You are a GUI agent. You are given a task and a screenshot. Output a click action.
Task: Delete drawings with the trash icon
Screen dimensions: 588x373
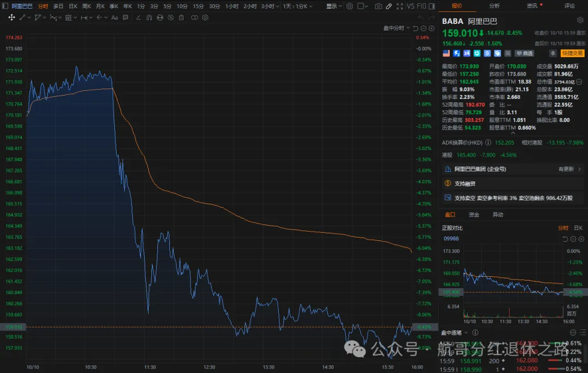[181, 17]
